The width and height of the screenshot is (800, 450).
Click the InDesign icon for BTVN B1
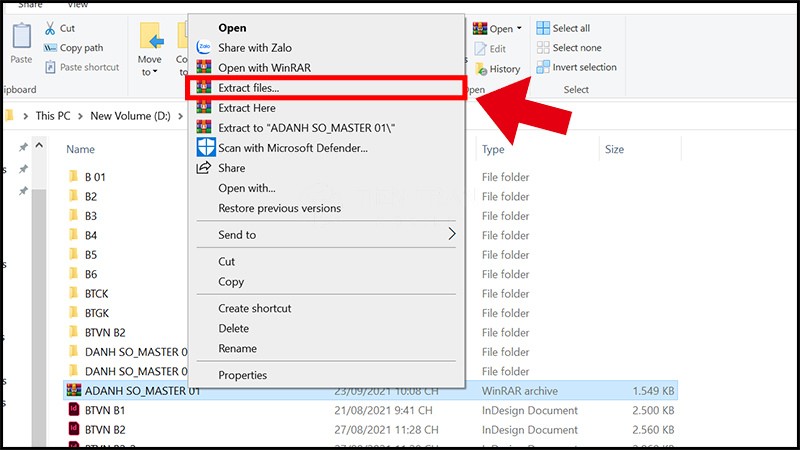point(72,410)
